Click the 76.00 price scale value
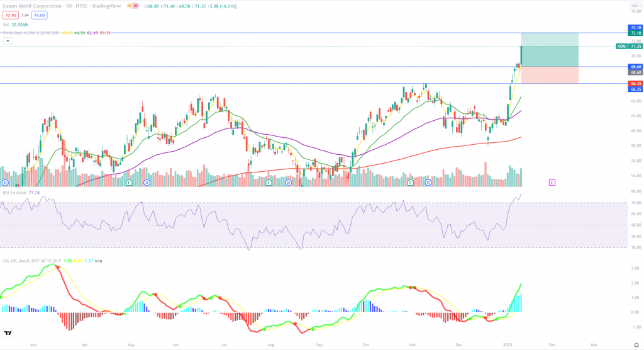Viewport: 644px width, 350px height. click(636, 11)
